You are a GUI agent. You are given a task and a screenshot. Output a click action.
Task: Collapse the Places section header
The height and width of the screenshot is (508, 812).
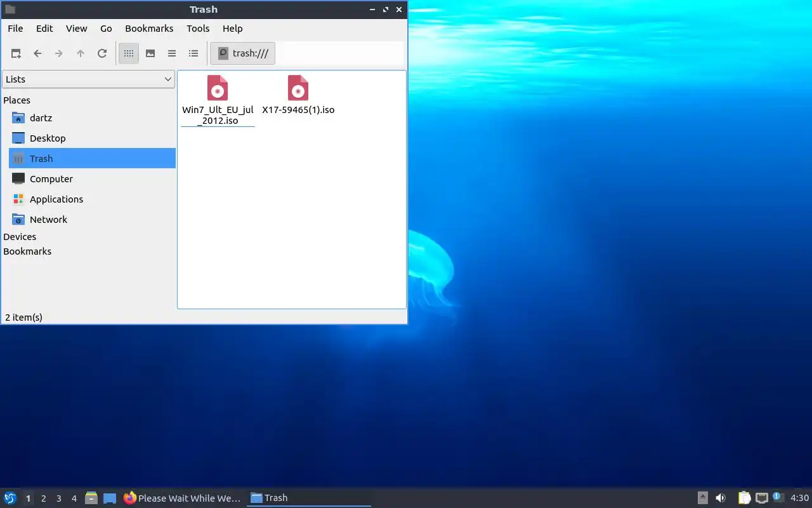point(17,100)
